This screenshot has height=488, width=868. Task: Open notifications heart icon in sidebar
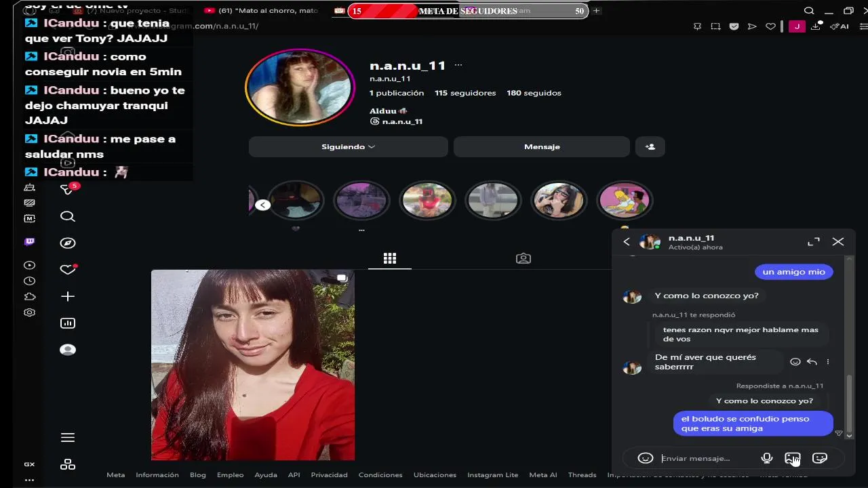[67, 270]
